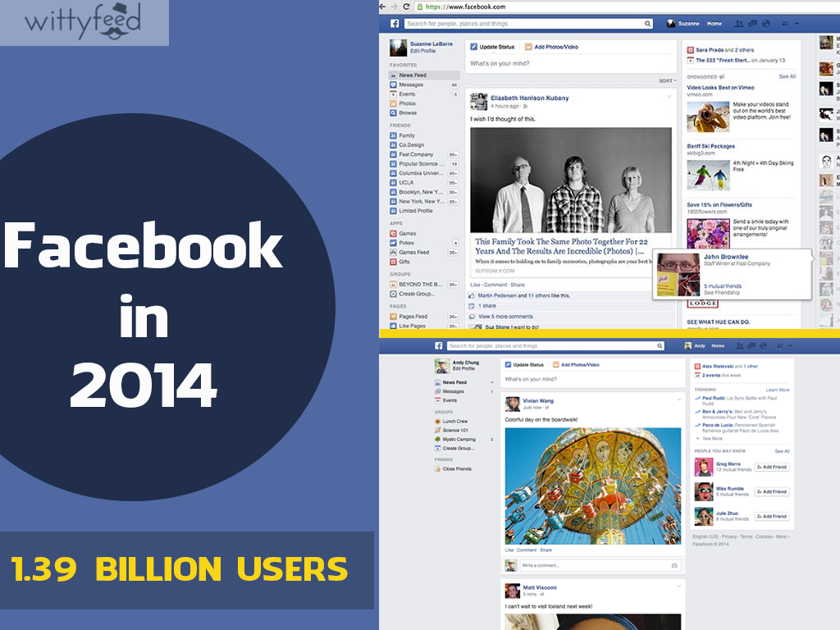The height and width of the screenshot is (630, 840).
Task: Click the Write a comment field
Action: 599,565
